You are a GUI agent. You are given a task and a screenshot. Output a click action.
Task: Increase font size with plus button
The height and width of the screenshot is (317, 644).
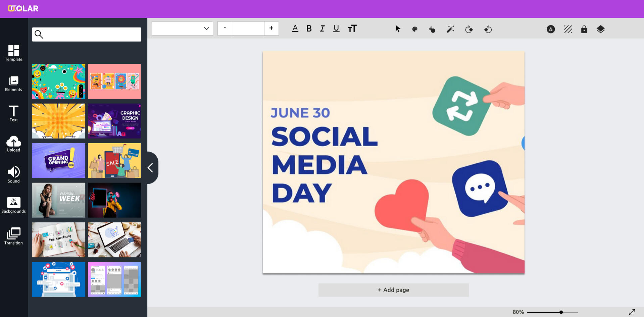point(271,28)
